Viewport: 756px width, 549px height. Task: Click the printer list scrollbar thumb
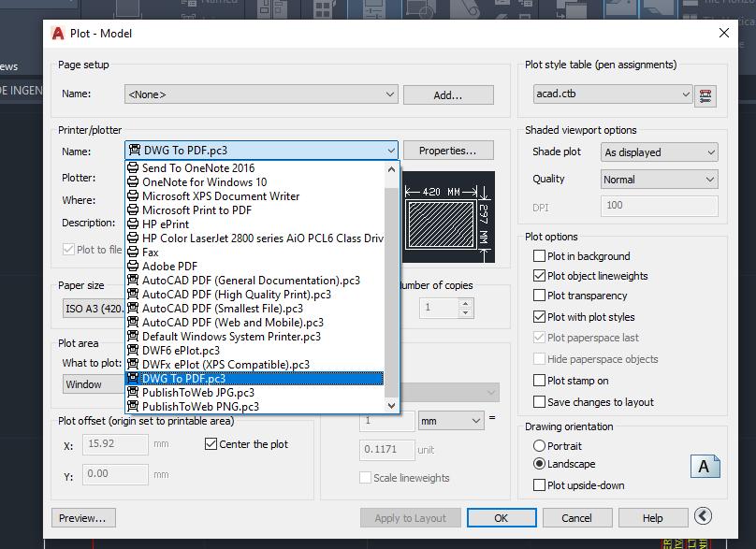tap(391, 293)
